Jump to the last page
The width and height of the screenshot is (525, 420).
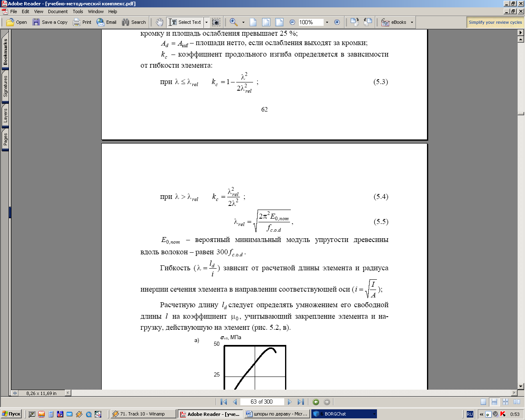tap(301, 402)
